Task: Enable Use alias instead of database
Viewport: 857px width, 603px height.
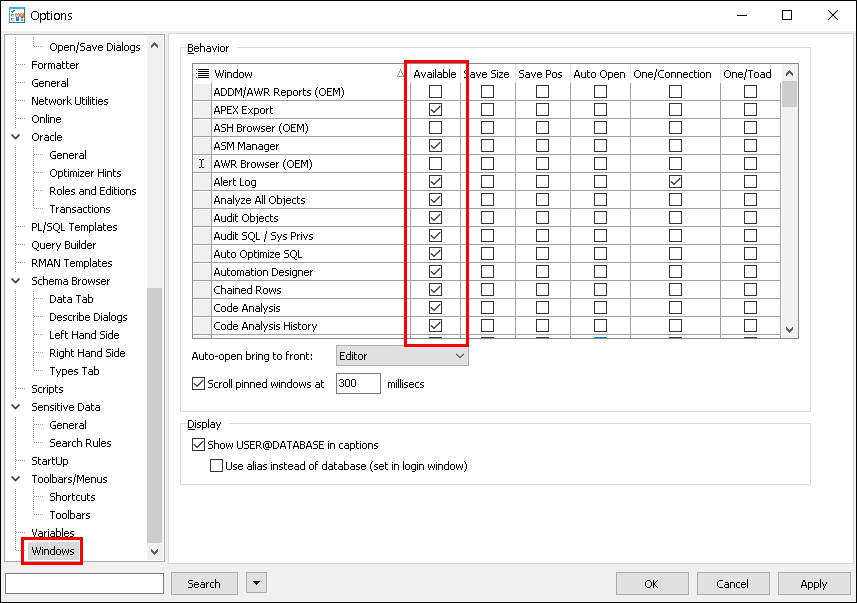Action: pos(216,466)
